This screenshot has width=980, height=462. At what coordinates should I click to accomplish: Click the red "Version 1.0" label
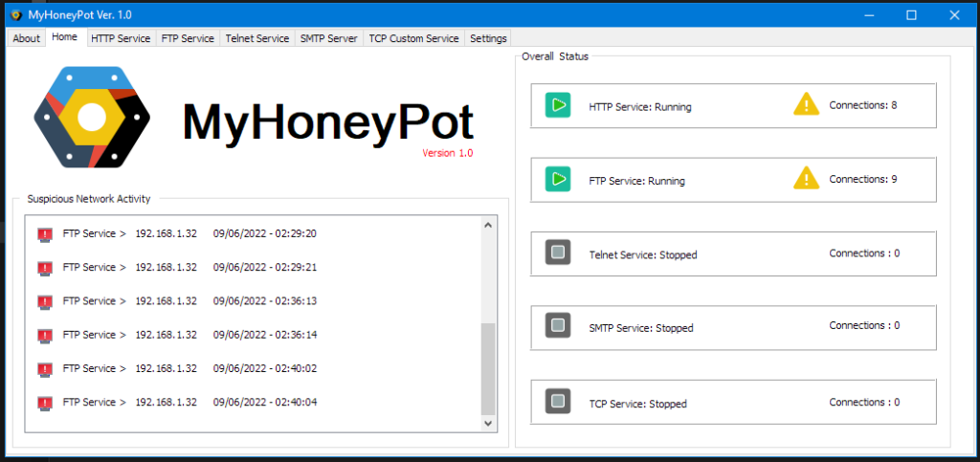[x=448, y=153]
